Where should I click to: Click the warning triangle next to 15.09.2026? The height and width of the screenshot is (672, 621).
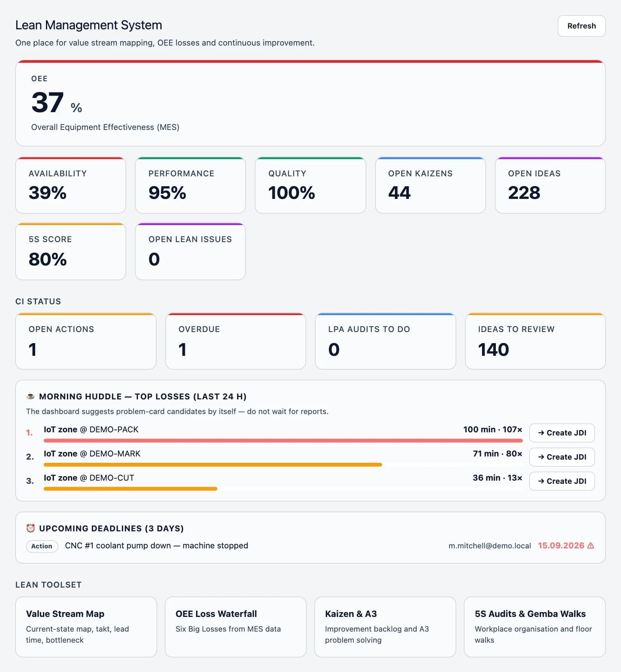click(591, 546)
